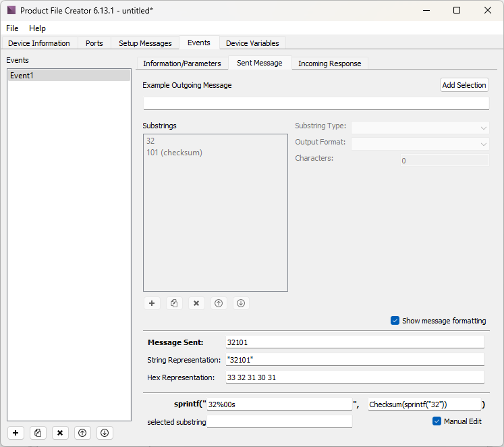This screenshot has height=447, width=504.
Task: Open the Incoming Response tab
Action: [329, 63]
